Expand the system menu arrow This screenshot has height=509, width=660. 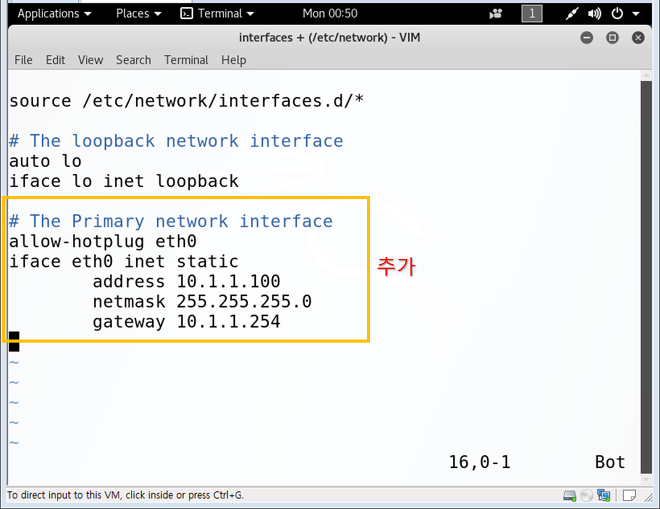tap(636, 14)
